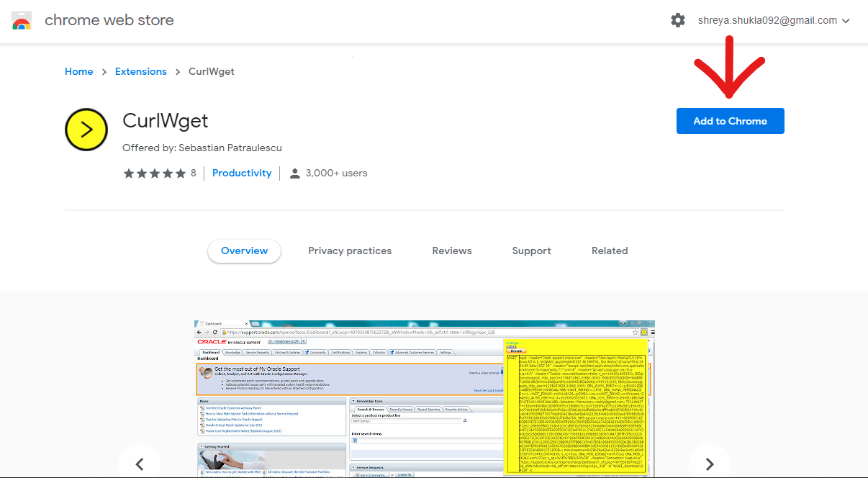Click the users person icon
This screenshot has width=868, height=478.
tap(294, 173)
